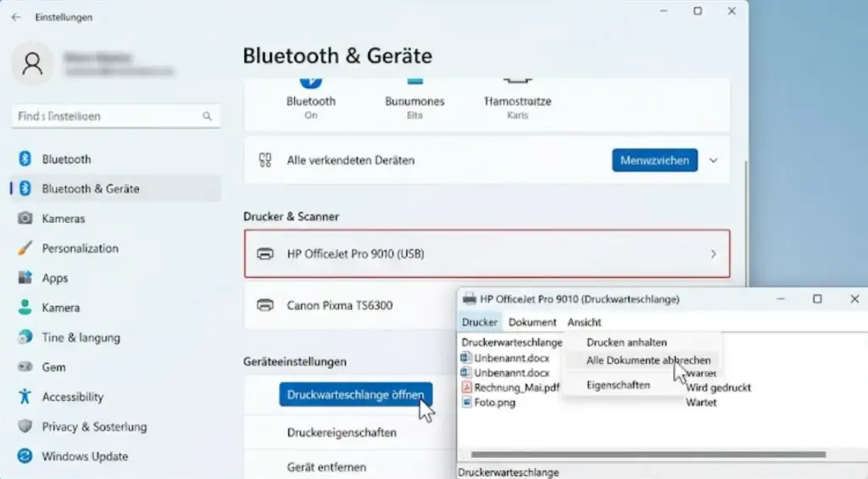Select the second Unbenannt.docx print job
The height and width of the screenshot is (479, 868).
pos(511,373)
